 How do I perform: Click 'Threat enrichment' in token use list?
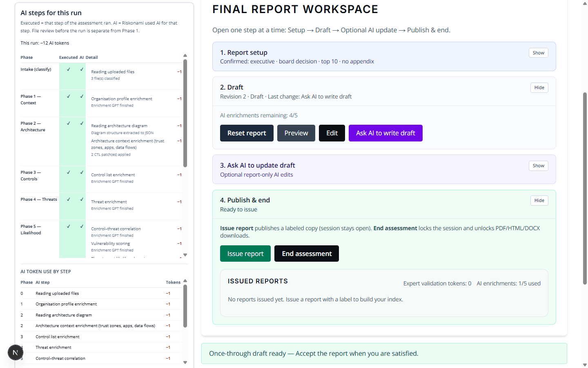[x=53, y=348]
